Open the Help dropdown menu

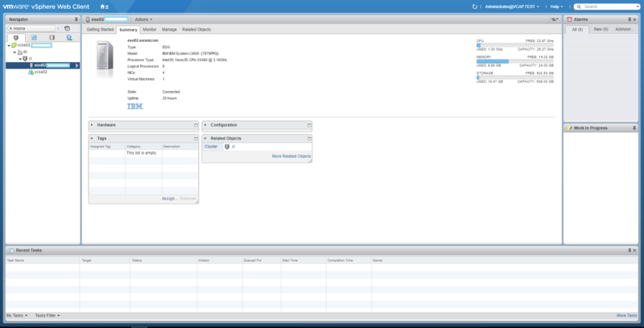556,6
